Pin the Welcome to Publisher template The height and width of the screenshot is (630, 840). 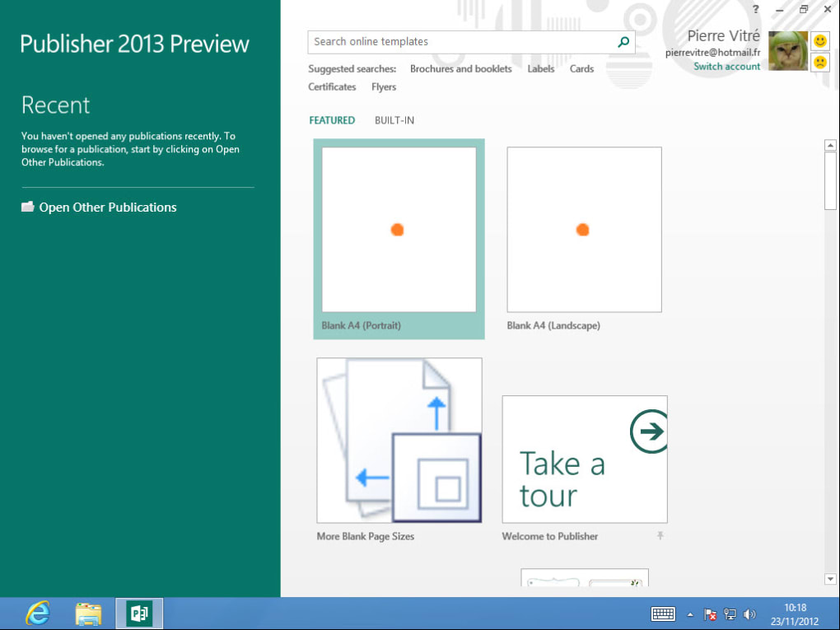click(x=660, y=536)
